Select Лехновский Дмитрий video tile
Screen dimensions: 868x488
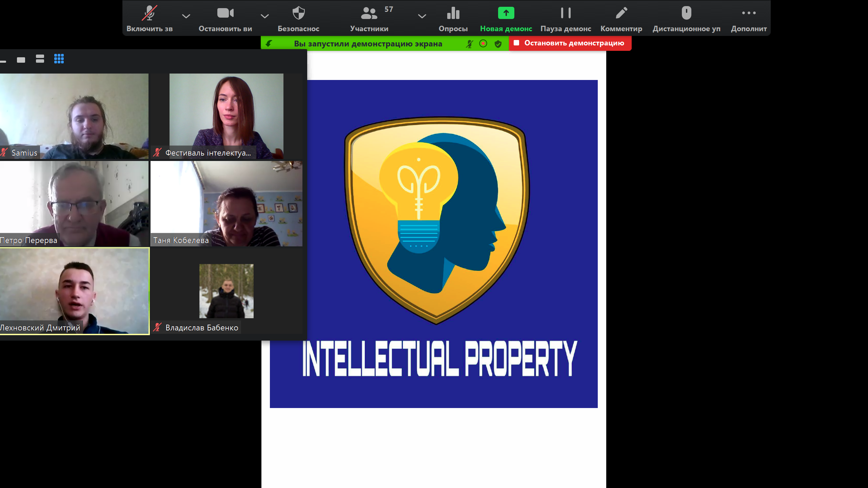(74, 291)
